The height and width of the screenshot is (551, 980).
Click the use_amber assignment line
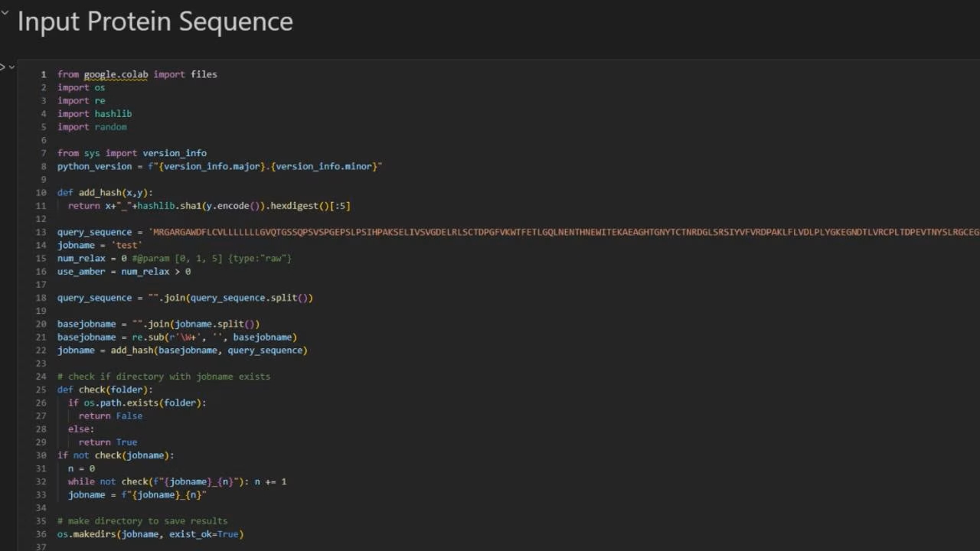[x=123, y=271]
